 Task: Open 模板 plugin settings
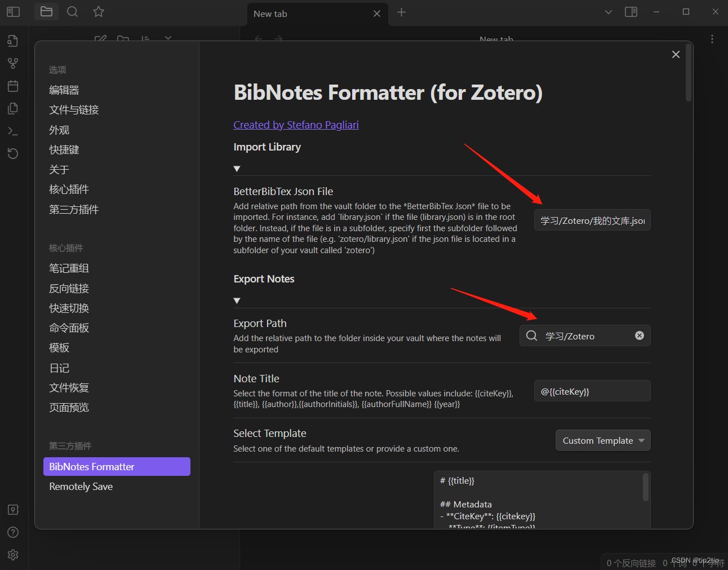point(59,347)
